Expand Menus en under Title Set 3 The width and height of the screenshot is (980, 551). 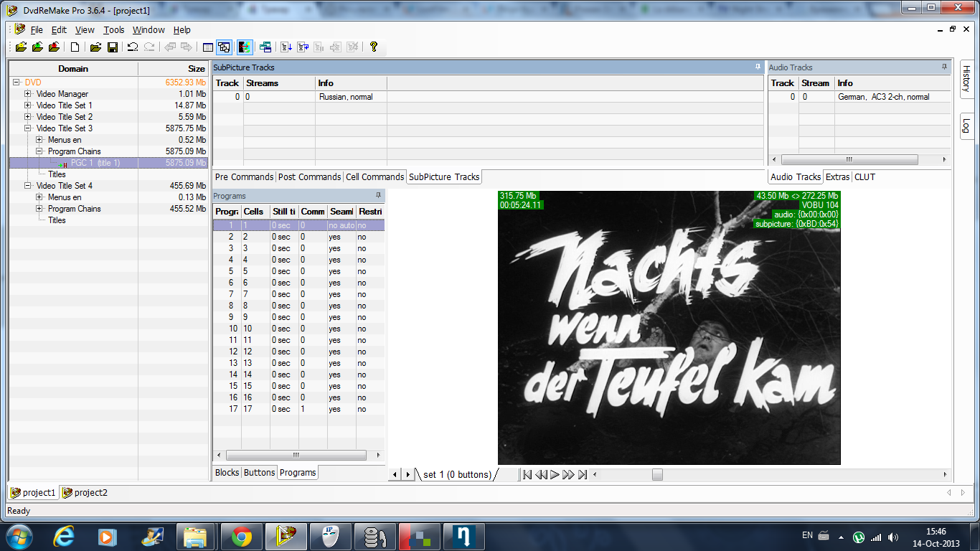point(39,140)
